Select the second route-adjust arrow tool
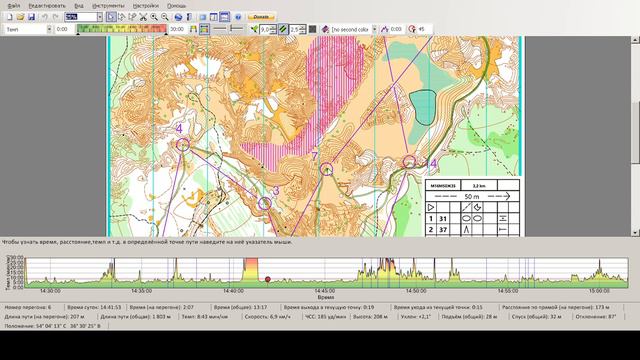 132,17
